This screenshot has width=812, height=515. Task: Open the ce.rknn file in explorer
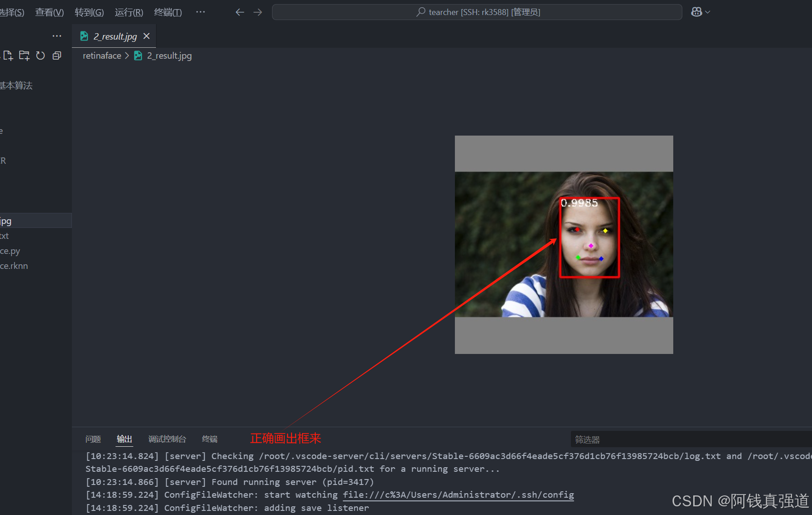(36, 266)
